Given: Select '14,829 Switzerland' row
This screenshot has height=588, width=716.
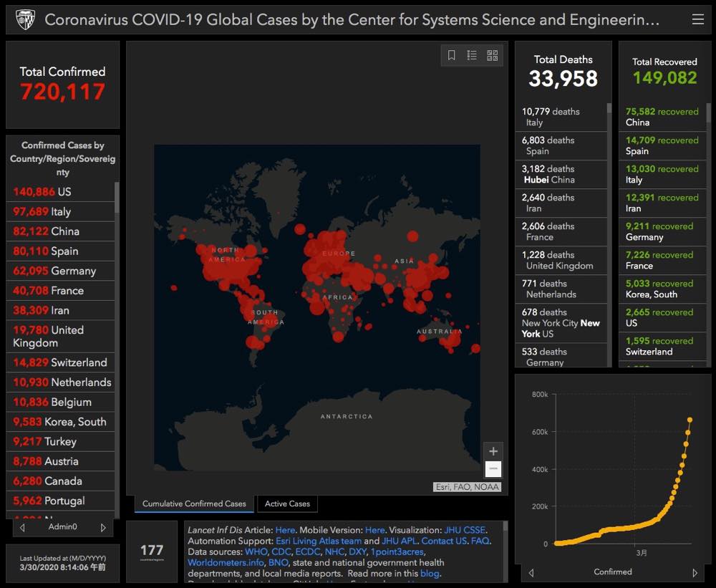Looking at the screenshot, I should 61,363.
